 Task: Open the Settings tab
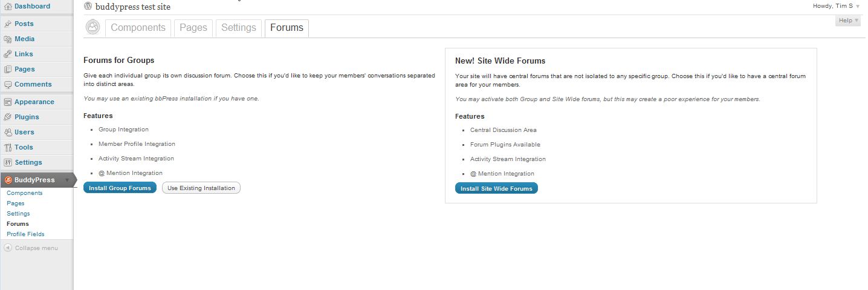pyautogui.click(x=238, y=28)
